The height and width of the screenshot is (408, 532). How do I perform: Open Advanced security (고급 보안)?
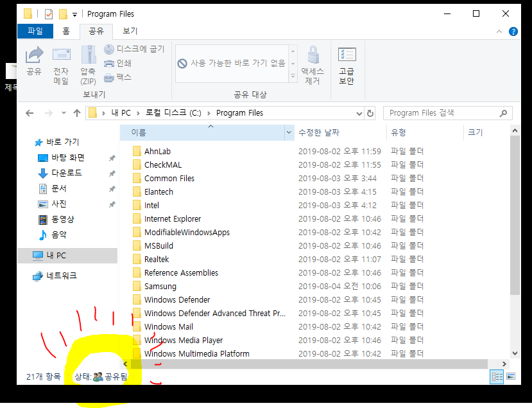[347, 66]
